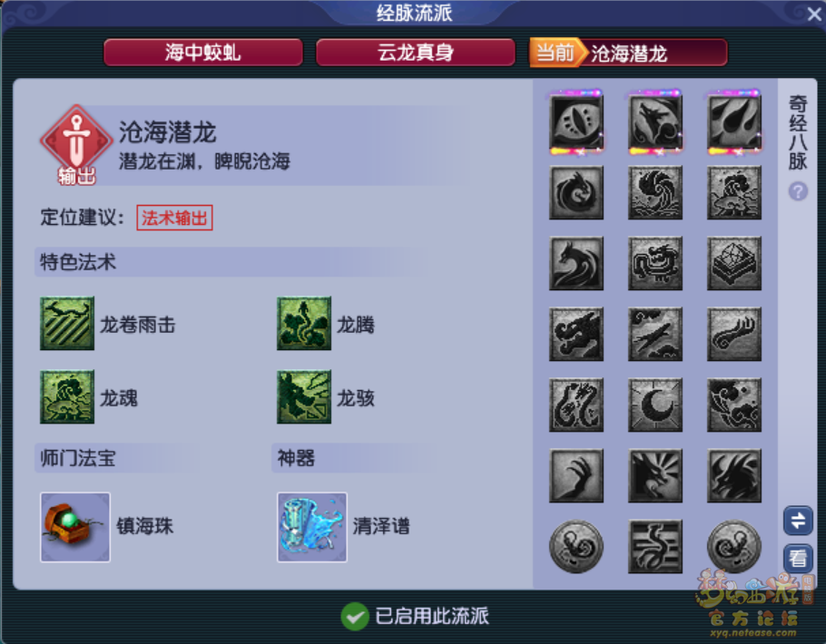This screenshot has width=826, height=644.
Task: Toggle the 已启用此流派 green checkmark
Action: 355,616
